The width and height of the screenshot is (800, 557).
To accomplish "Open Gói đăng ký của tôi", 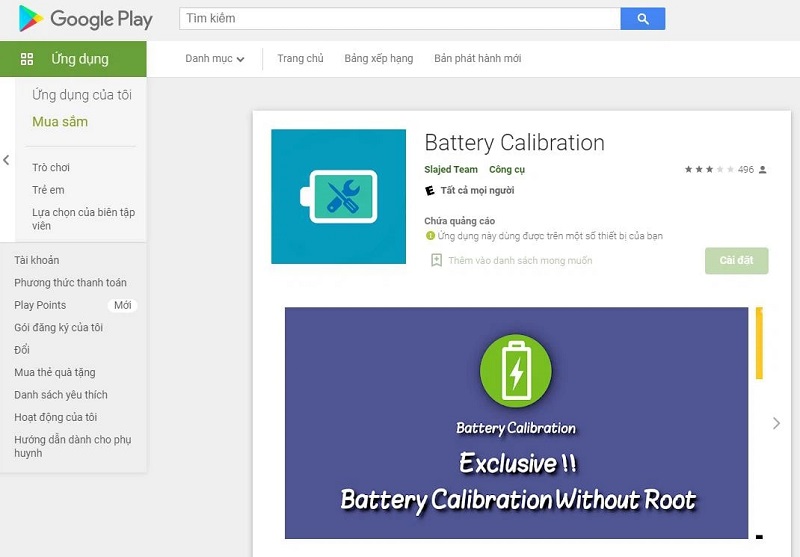I will 59,327.
